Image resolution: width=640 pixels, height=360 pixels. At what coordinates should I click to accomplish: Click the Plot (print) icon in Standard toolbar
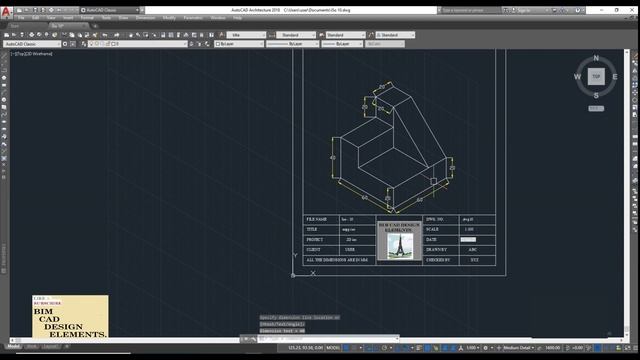(x=31, y=35)
